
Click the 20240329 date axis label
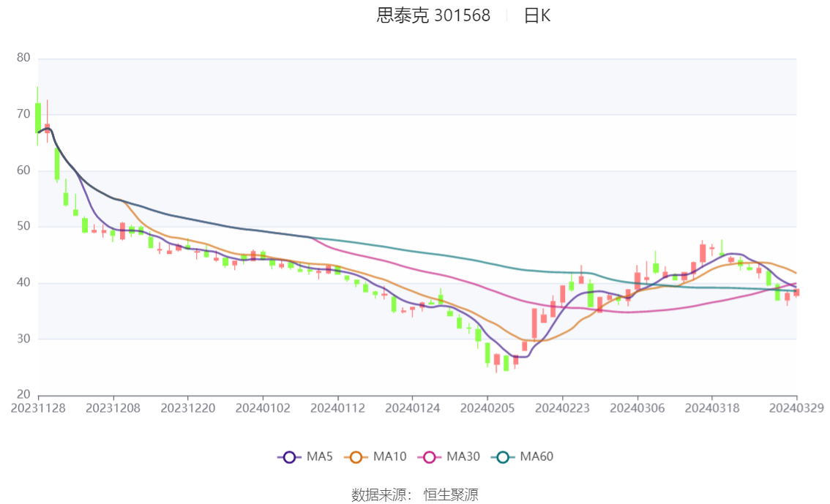point(796,408)
